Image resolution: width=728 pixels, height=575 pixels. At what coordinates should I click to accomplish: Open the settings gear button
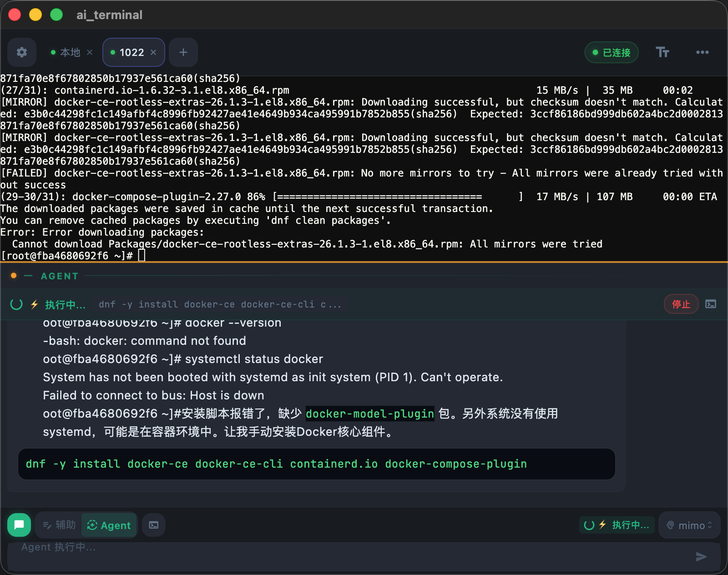click(x=22, y=52)
